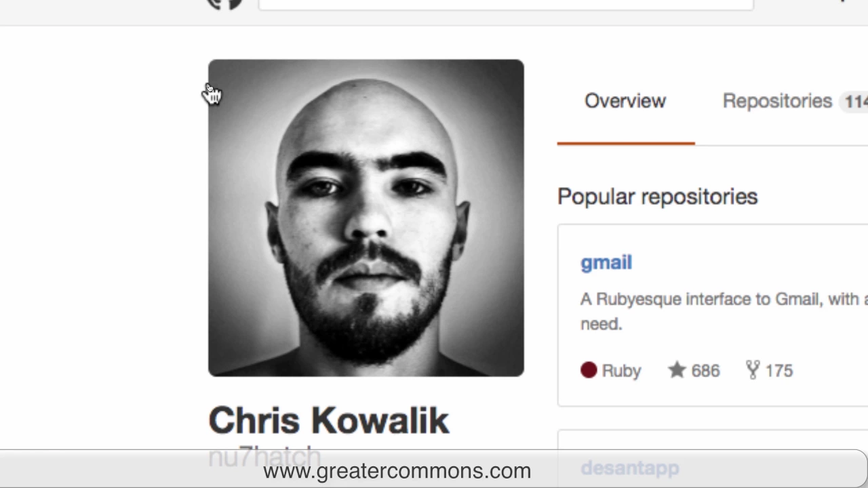The image size is (868, 488).
Task: Click the GitHub octocat logo
Action: point(224,4)
